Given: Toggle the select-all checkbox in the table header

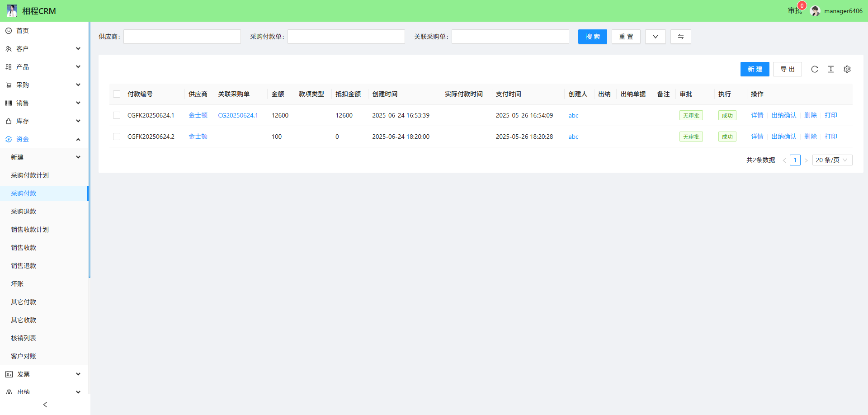Looking at the screenshot, I should pyautogui.click(x=117, y=94).
